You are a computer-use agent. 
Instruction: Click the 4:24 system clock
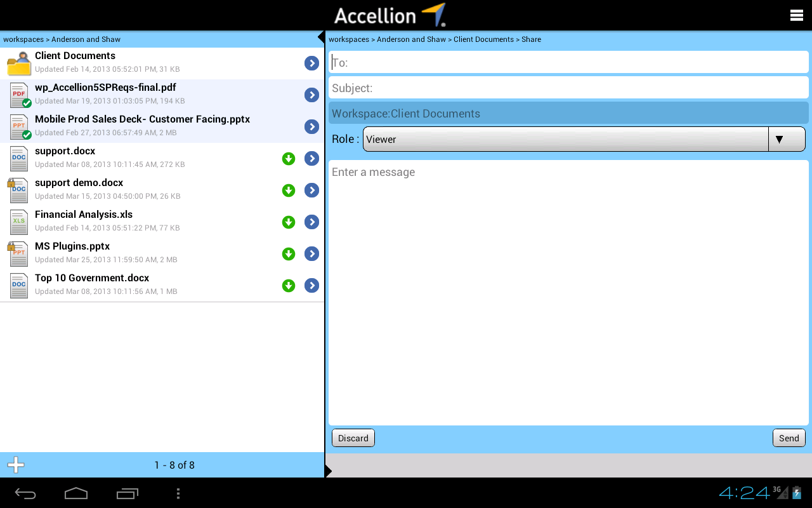[x=744, y=493]
